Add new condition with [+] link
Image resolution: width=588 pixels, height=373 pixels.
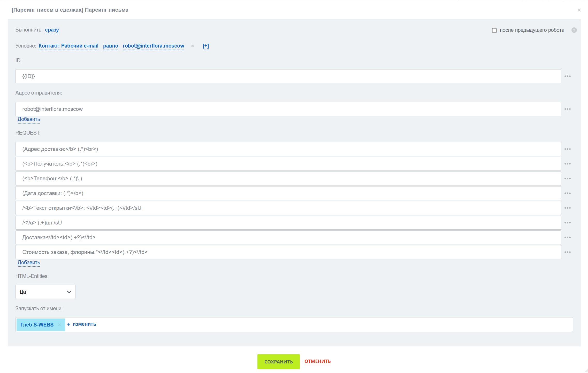coord(206,46)
